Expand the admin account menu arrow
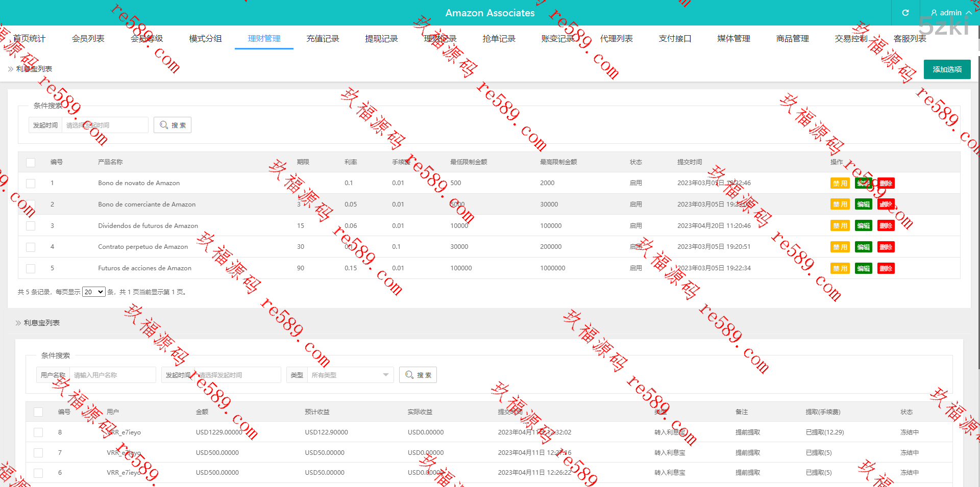This screenshot has width=980, height=487. point(969,13)
